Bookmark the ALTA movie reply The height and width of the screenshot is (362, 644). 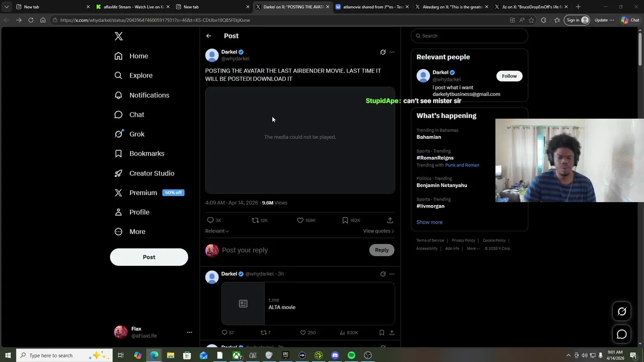pyautogui.click(x=382, y=332)
